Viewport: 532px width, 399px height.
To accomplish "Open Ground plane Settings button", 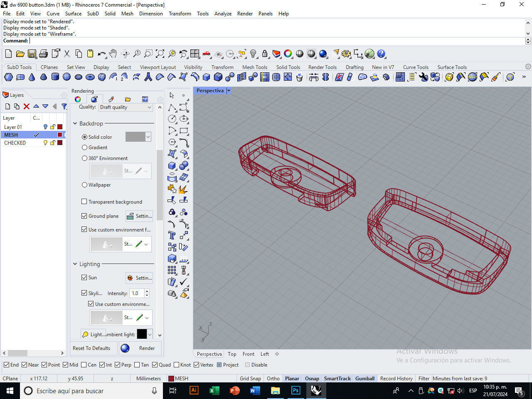I will tap(139, 216).
